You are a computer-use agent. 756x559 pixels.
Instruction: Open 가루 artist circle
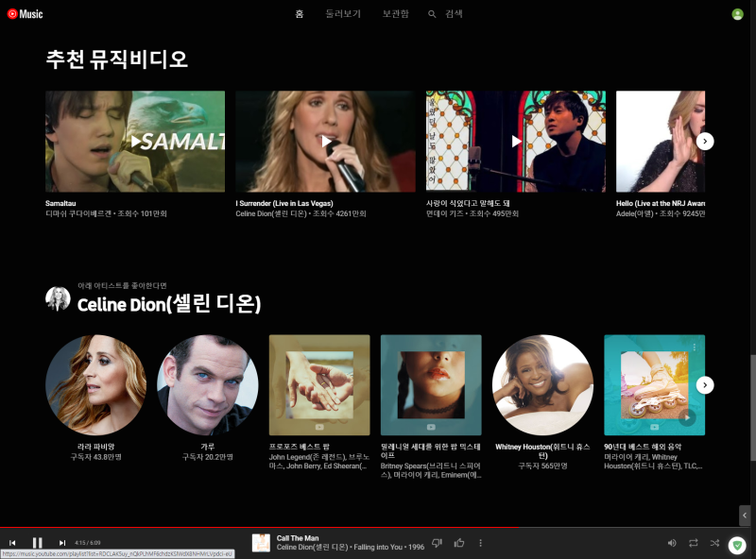pos(207,385)
